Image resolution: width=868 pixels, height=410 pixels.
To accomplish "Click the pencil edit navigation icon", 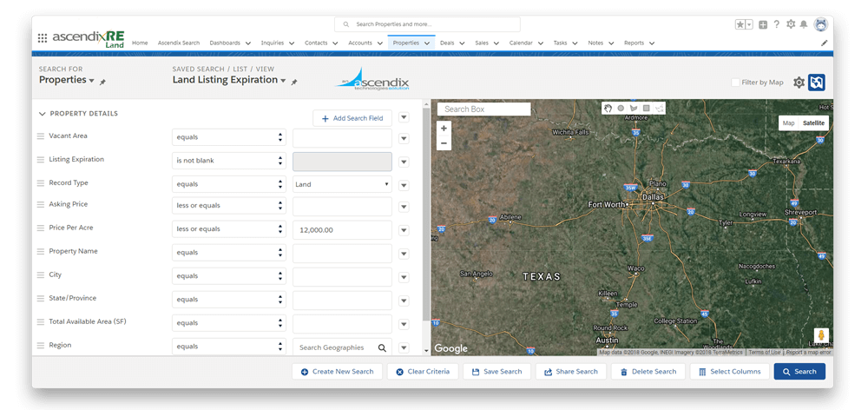I will [x=825, y=43].
